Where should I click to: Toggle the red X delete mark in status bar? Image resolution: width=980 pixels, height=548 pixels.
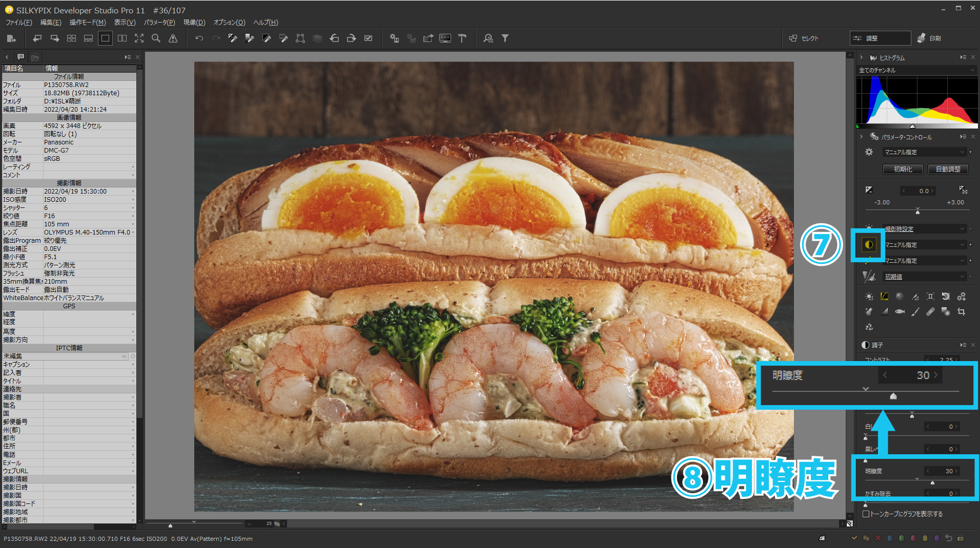(877, 538)
